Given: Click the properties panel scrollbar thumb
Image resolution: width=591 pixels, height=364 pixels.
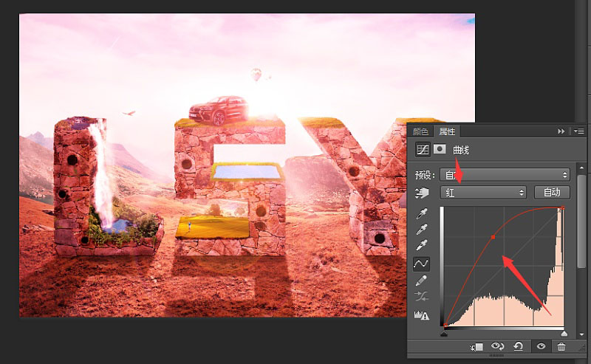Looking at the screenshot, I should click(581, 222).
